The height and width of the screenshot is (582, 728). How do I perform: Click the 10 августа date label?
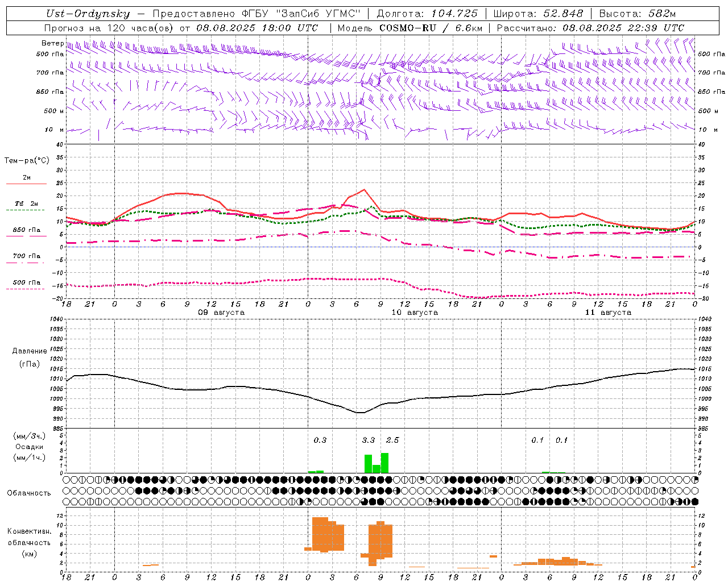click(x=414, y=313)
